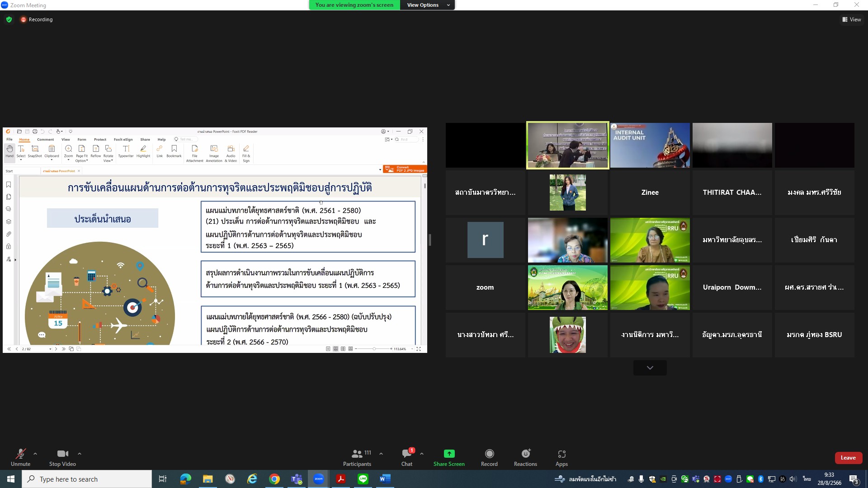This screenshot has width=868, height=488.
Task: Switch to Comment tab in Foxit
Action: pos(45,140)
